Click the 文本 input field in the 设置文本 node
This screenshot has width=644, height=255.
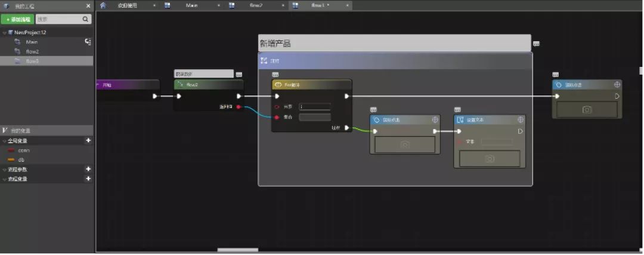coord(497,142)
